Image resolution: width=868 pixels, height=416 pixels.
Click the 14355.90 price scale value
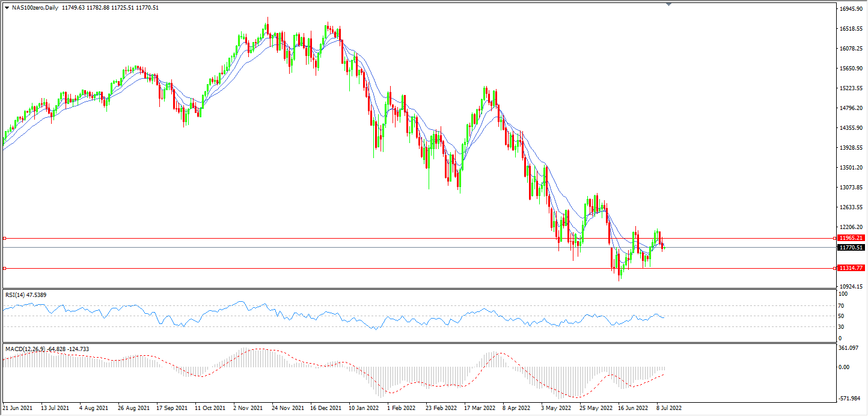click(851, 128)
